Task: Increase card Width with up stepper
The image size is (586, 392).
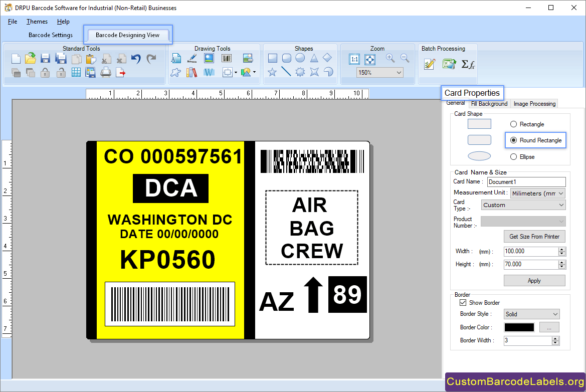Action: coord(562,249)
